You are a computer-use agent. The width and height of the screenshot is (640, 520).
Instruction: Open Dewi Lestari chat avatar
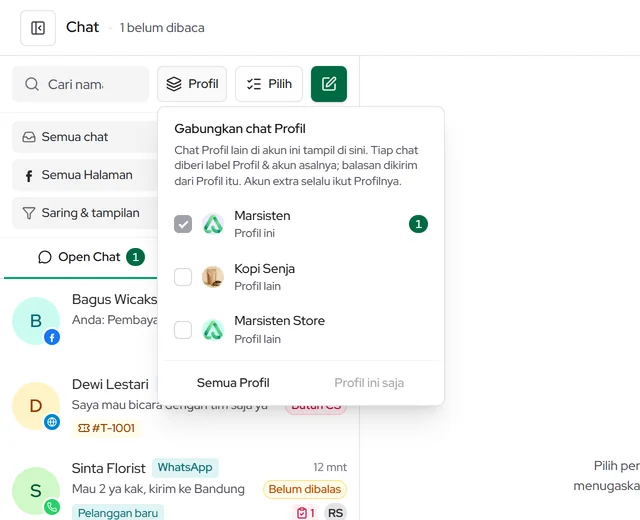click(36, 406)
